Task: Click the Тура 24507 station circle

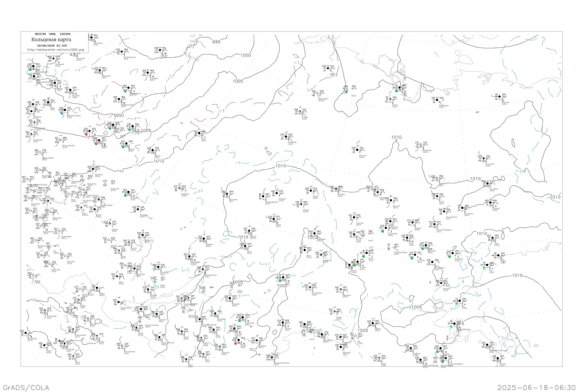Action: [199, 133]
